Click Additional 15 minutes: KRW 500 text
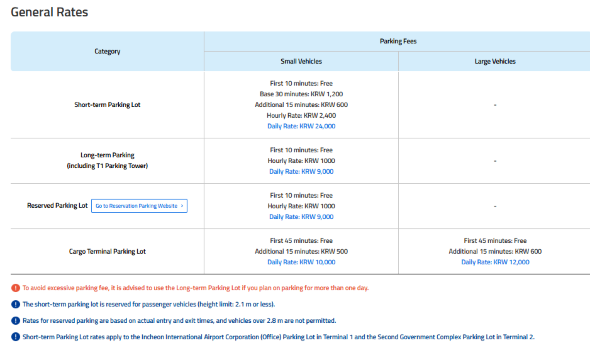Screen dimensions: 590x360 [301, 251]
